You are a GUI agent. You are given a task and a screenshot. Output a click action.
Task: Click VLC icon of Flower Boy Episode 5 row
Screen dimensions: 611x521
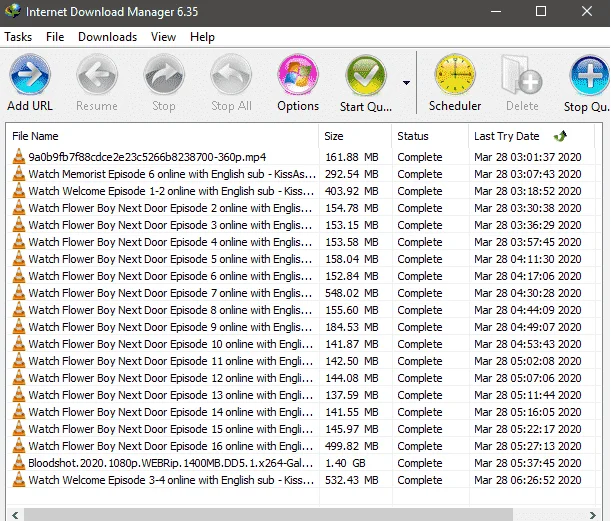click(18, 259)
